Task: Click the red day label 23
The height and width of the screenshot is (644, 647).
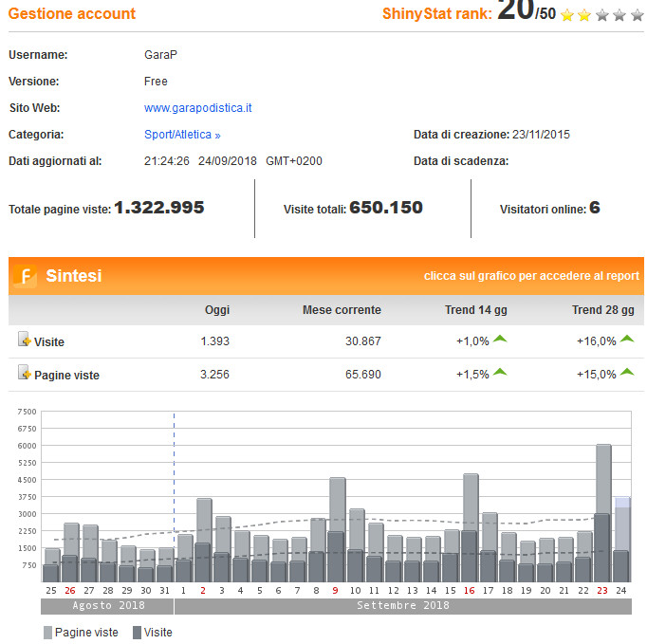Action: pos(602,591)
